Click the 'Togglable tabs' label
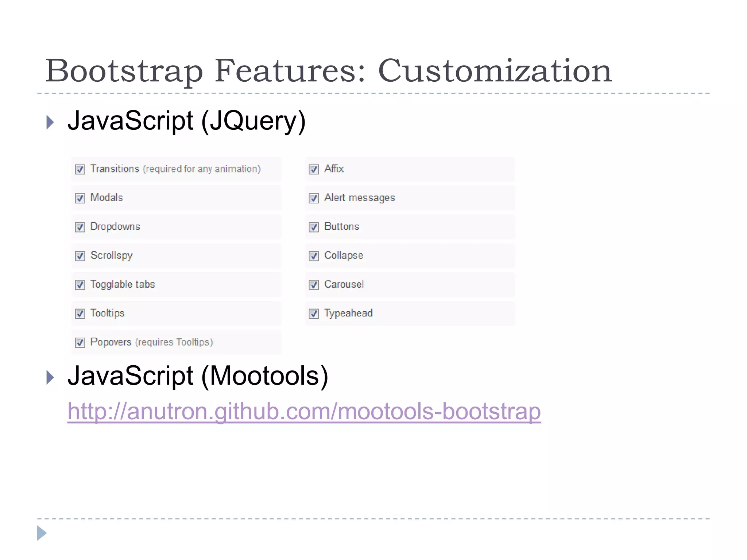This screenshot has height=560, width=747. 123,285
